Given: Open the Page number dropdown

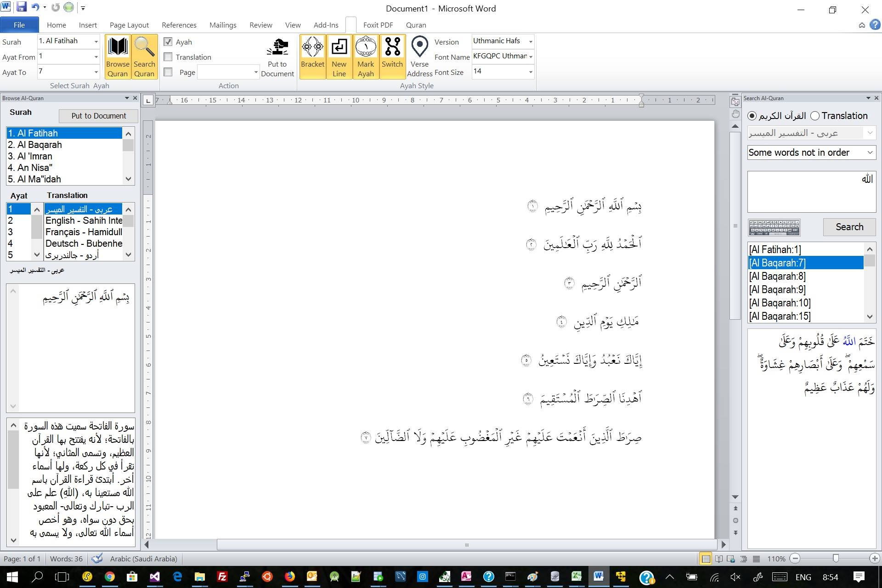Looking at the screenshot, I should coord(256,72).
